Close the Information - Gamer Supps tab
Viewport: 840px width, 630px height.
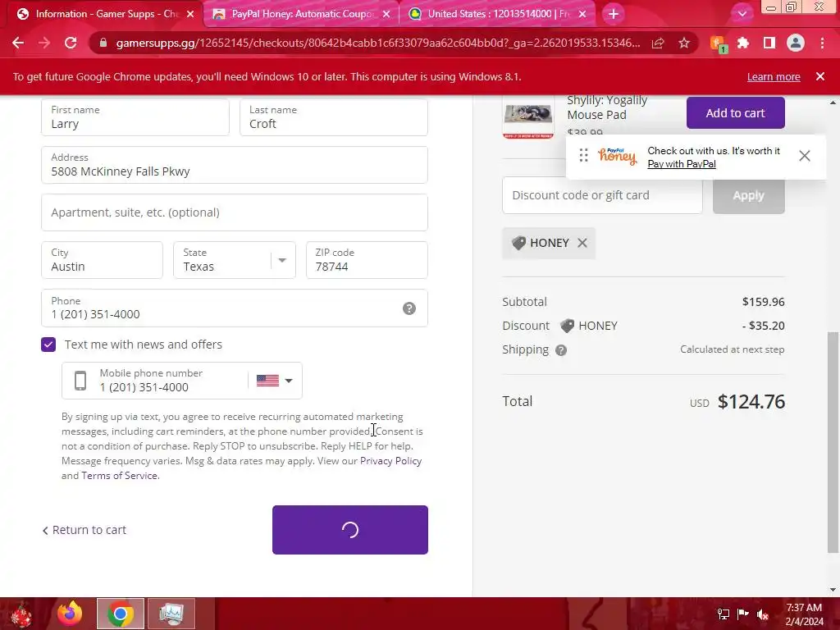pos(190,14)
